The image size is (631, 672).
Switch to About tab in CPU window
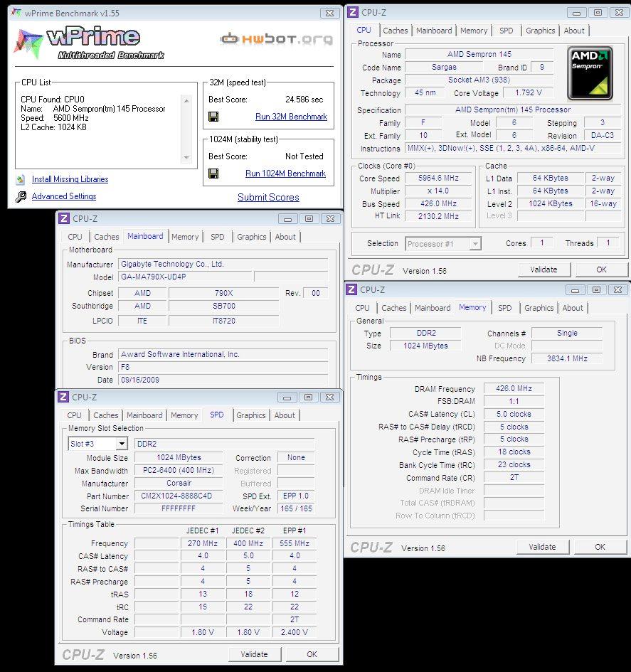coord(574,31)
